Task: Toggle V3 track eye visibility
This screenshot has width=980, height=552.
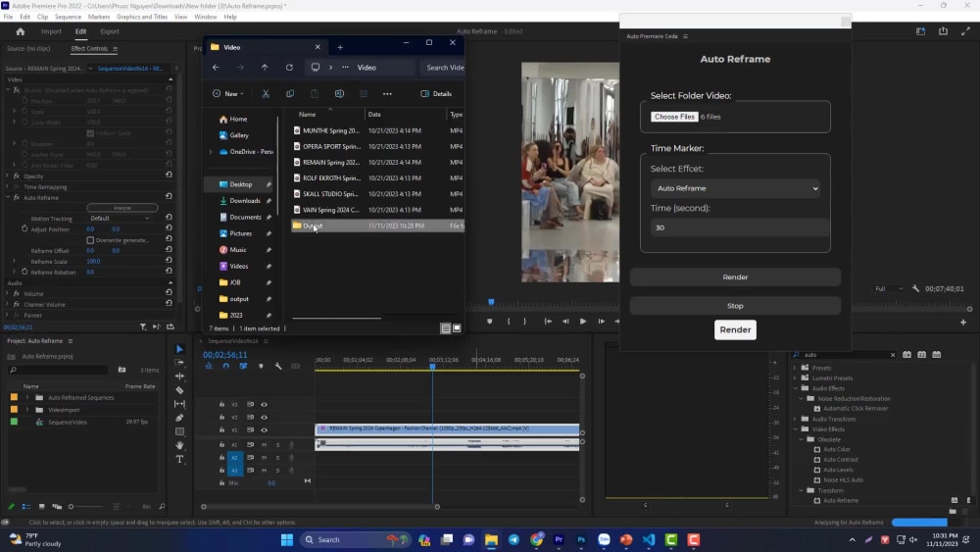Action: point(264,405)
